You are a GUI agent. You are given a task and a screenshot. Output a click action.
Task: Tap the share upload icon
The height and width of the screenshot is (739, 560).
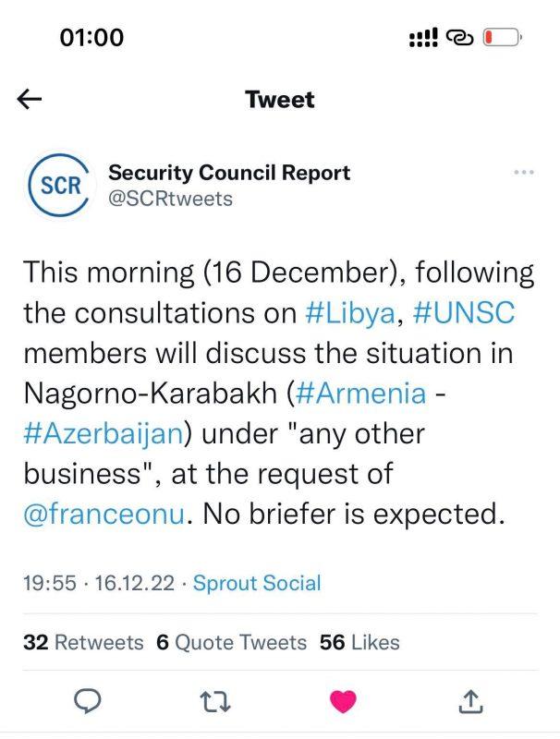[470, 700]
